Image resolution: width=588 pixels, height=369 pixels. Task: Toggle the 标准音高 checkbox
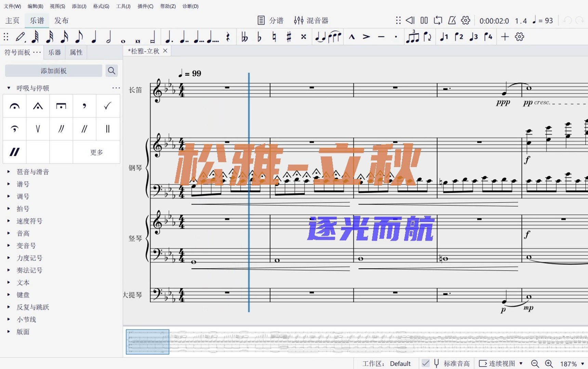point(426,363)
